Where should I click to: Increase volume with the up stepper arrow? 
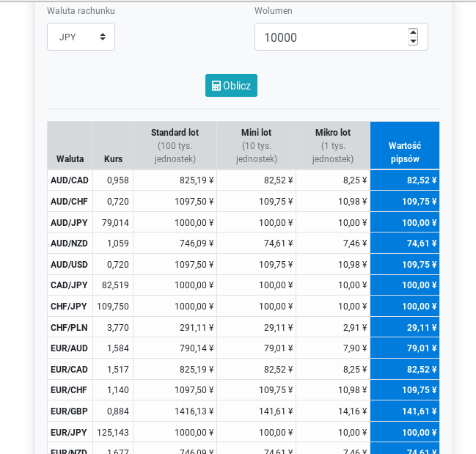tap(413, 32)
